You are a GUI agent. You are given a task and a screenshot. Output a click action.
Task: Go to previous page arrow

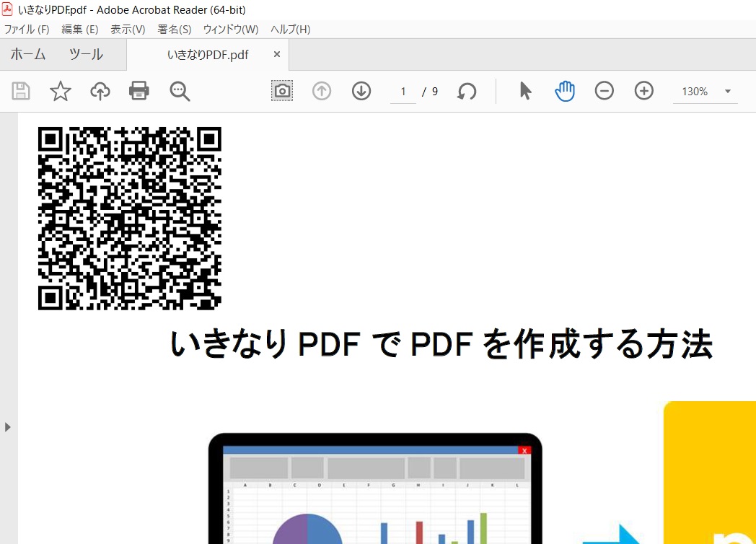click(x=322, y=91)
